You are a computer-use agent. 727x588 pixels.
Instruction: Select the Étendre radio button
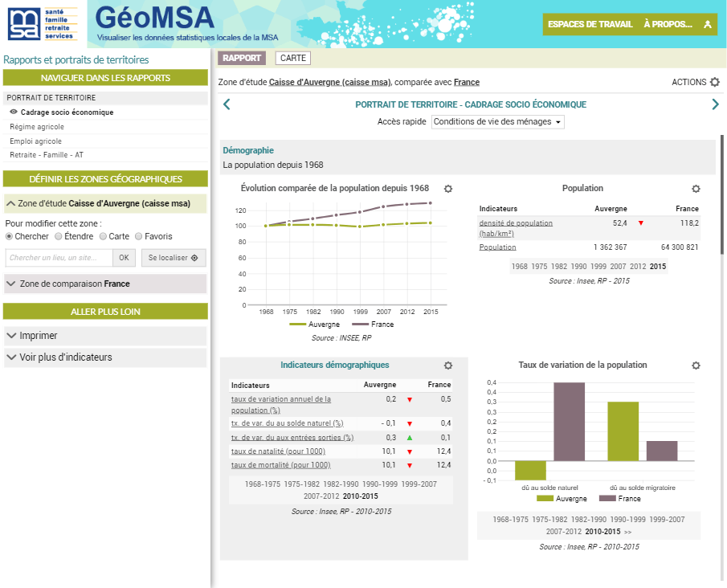[59, 236]
